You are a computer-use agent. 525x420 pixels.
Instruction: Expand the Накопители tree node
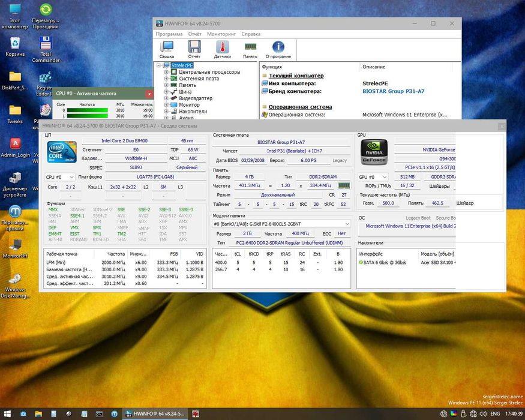[166, 111]
